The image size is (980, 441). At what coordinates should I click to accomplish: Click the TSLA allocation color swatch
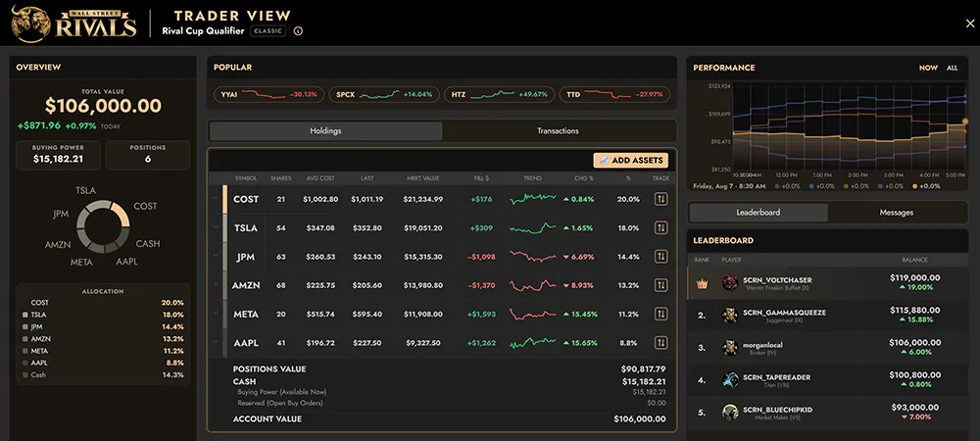tap(25, 315)
